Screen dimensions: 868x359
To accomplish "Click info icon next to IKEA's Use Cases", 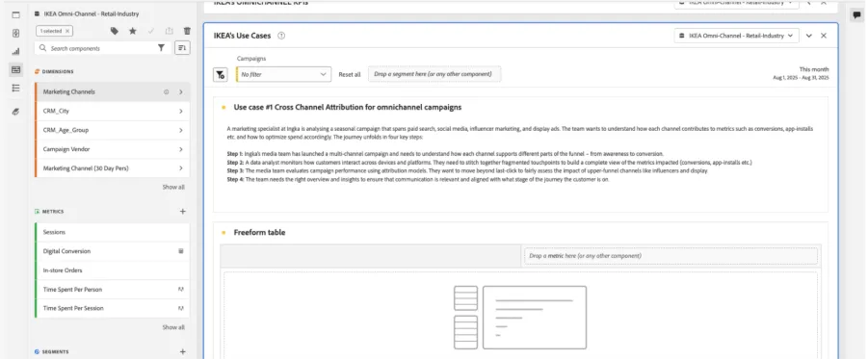I will point(281,36).
